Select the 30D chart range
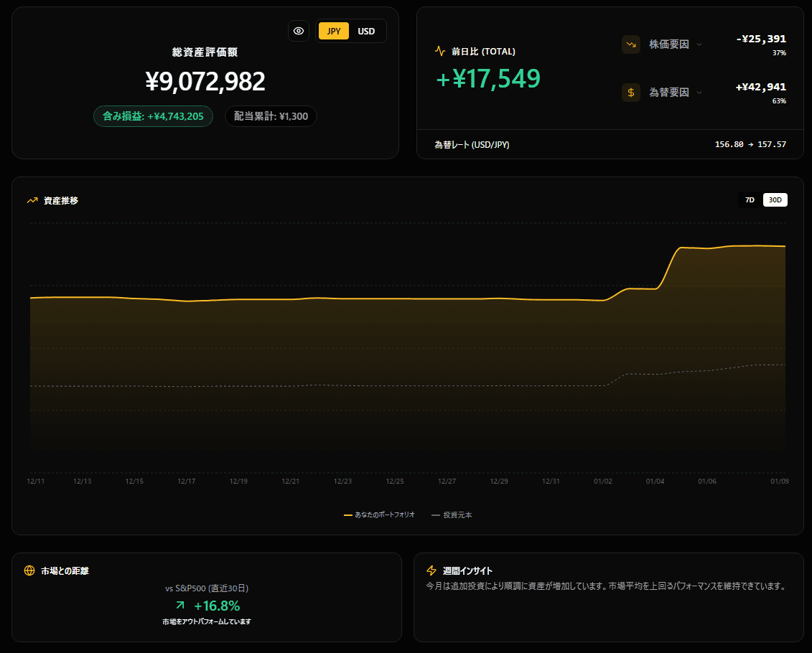The image size is (812, 653). pyautogui.click(x=775, y=200)
